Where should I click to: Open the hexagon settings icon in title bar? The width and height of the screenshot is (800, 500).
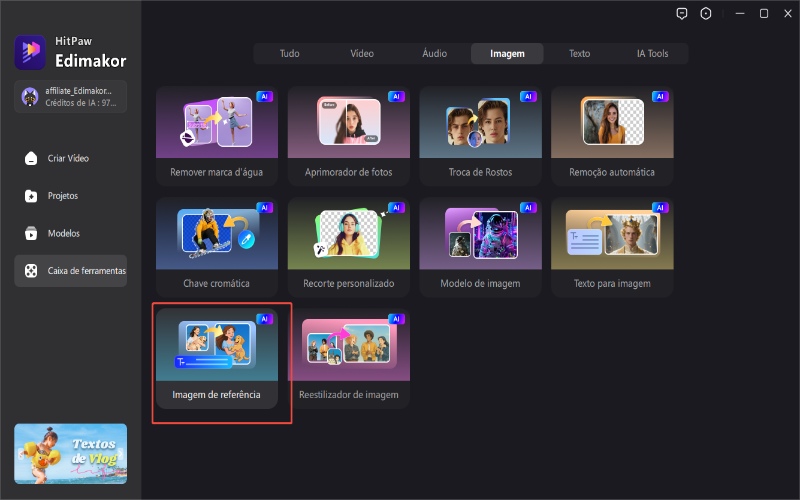(706, 14)
